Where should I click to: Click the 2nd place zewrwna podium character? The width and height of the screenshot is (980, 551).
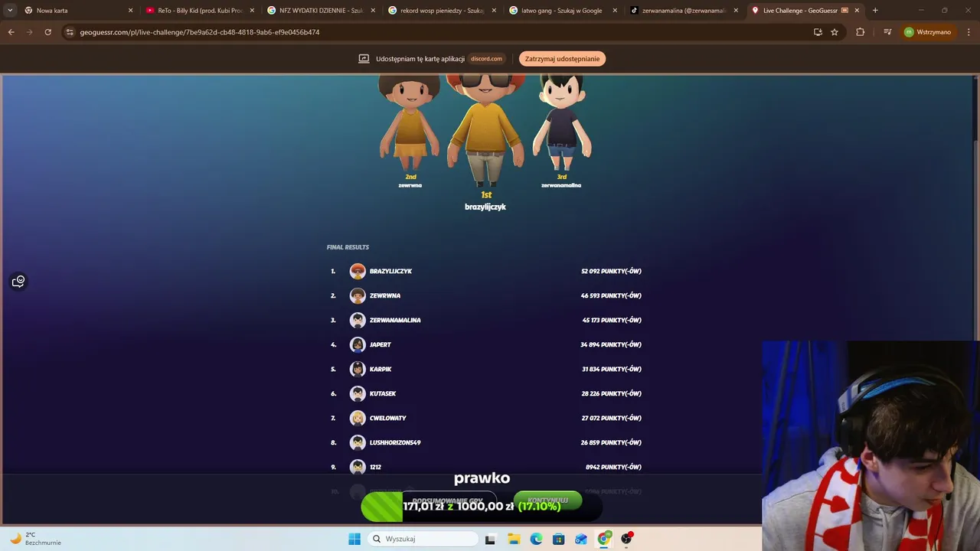point(410,124)
